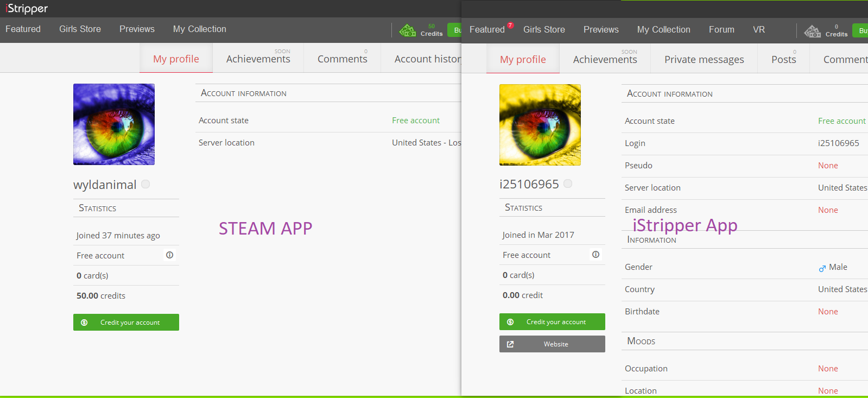The image size is (868, 398).
Task: Open My Collection in the Steam app navigation
Action: click(199, 29)
